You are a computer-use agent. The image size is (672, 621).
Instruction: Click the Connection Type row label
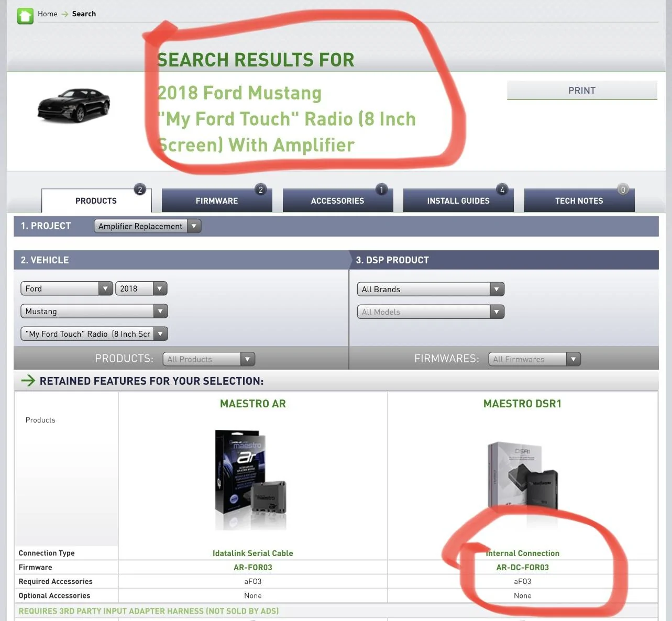[47, 553]
